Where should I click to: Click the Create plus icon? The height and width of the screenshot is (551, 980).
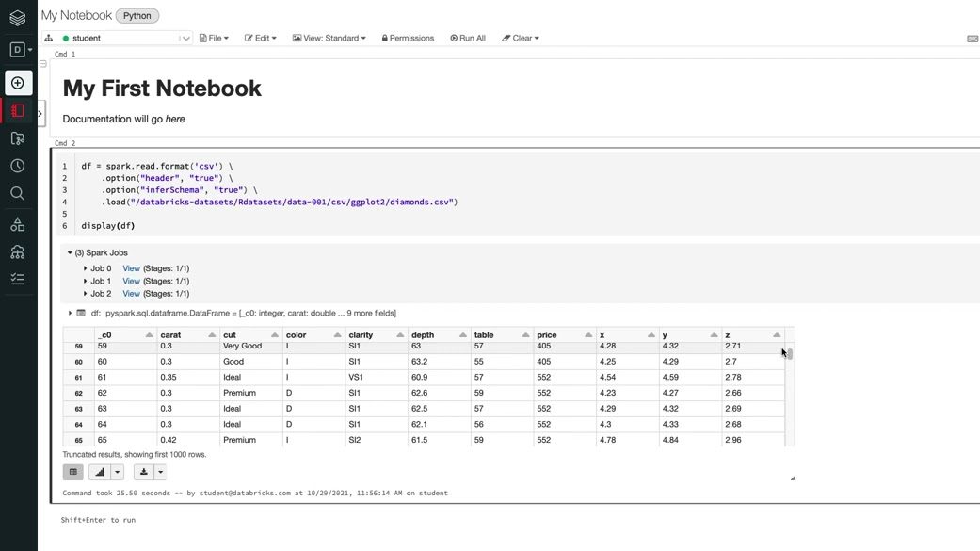pos(17,83)
